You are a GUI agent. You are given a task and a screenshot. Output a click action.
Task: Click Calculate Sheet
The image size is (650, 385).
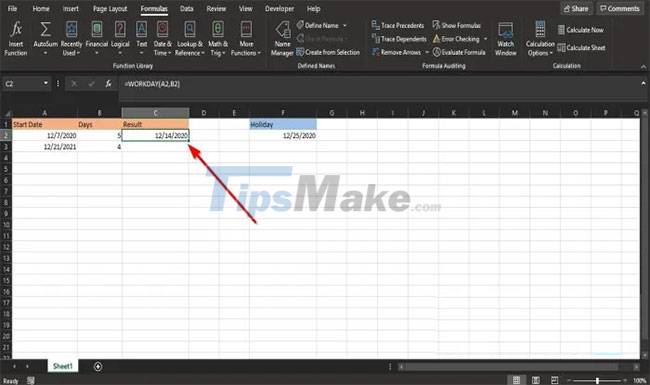(581, 48)
